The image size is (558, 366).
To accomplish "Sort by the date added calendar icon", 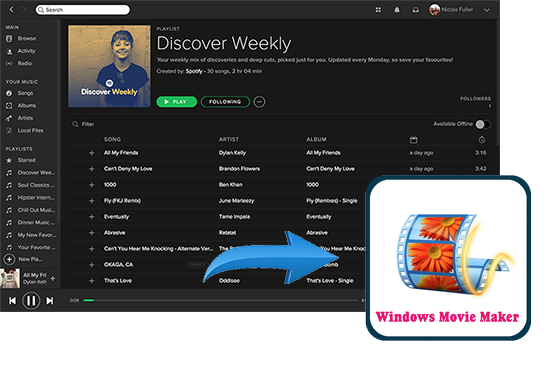I will click(413, 140).
